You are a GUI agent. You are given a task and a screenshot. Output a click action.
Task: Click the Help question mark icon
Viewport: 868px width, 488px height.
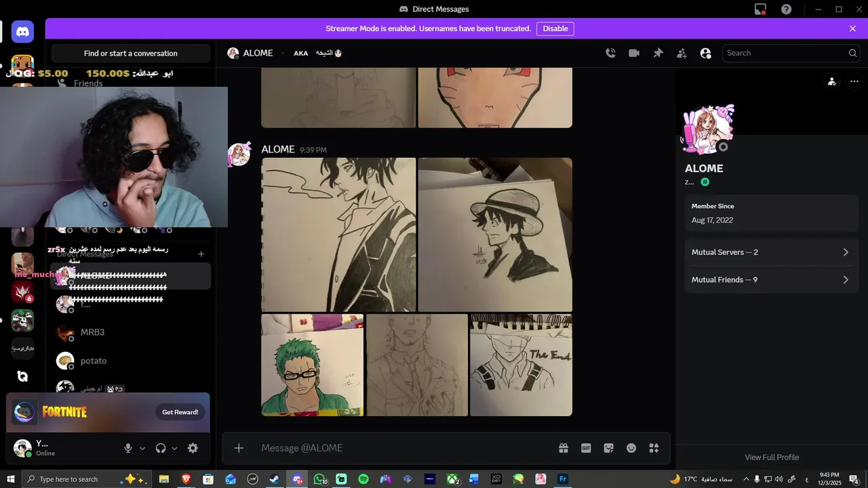[x=786, y=9]
